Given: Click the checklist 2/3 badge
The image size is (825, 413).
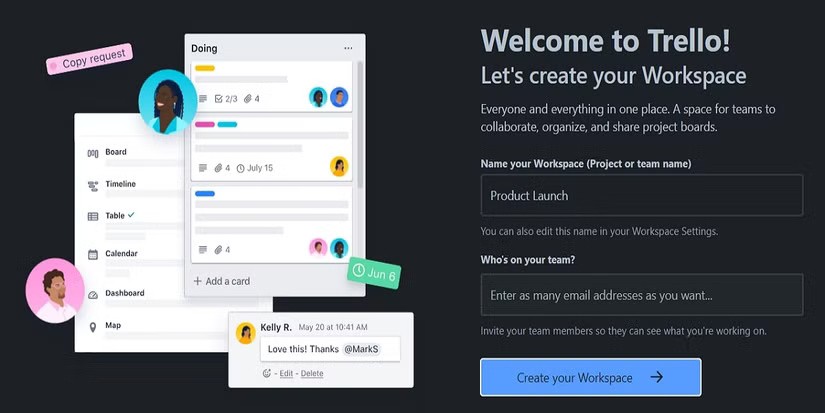Looking at the screenshot, I should pyautogui.click(x=226, y=99).
